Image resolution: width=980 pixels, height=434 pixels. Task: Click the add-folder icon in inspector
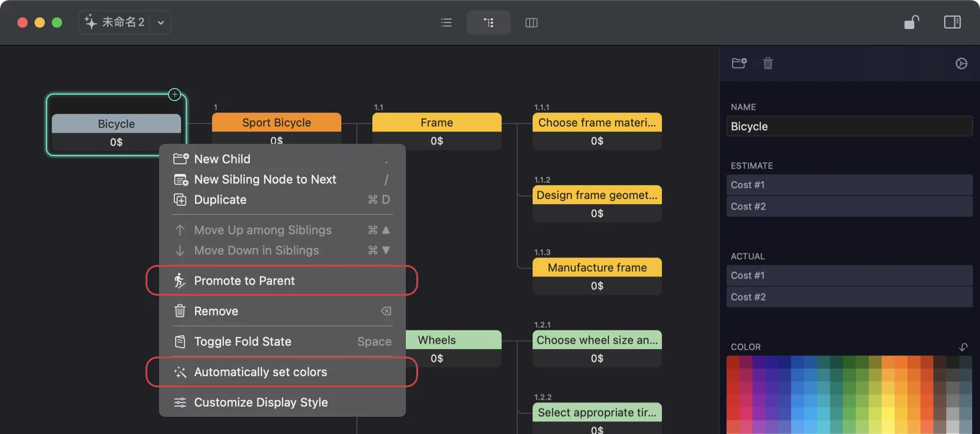tap(739, 63)
